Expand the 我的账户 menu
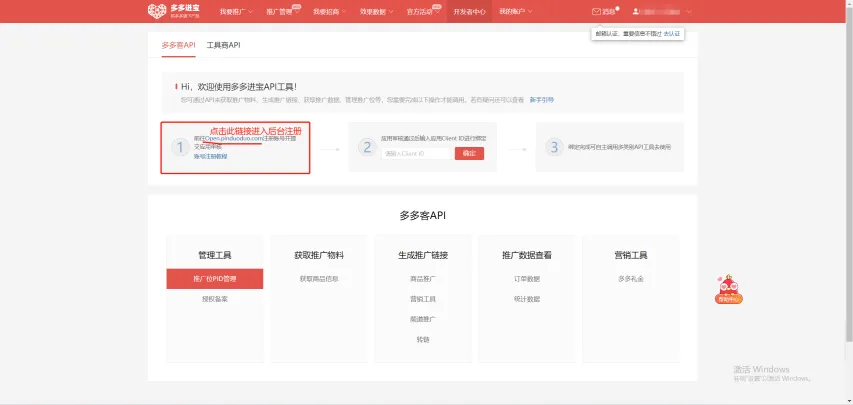The height and width of the screenshot is (405, 853). tap(515, 11)
